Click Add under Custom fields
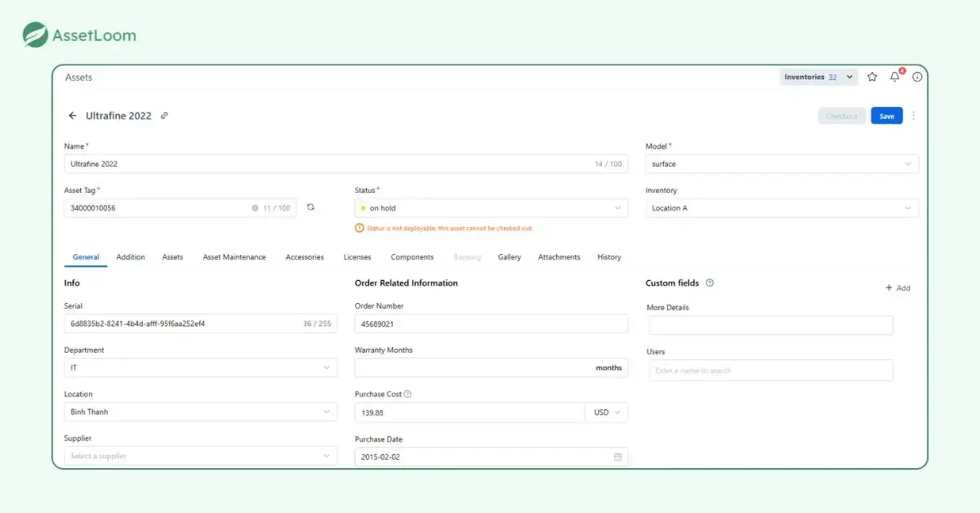The image size is (980, 513). 898,288
